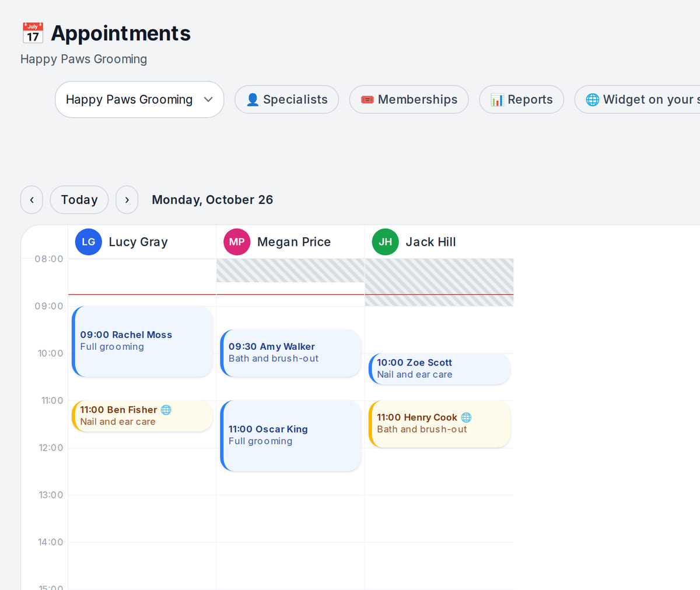
Task: Select the Lucy Gray column header name
Action: click(x=138, y=242)
